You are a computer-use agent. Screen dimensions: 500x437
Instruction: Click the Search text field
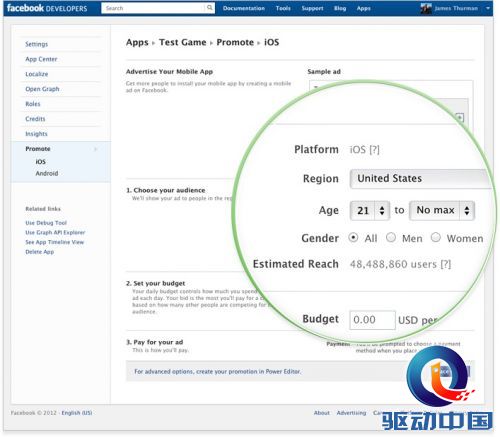click(153, 8)
